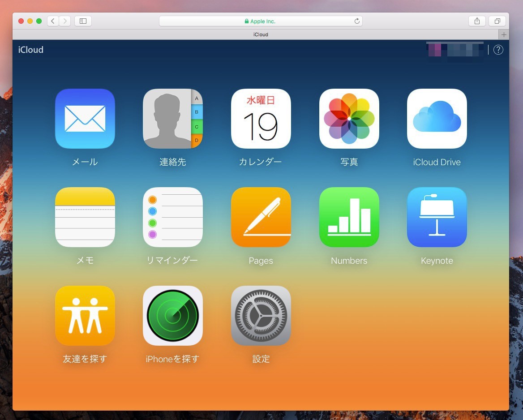Click the Pages label text

[x=261, y=261]
